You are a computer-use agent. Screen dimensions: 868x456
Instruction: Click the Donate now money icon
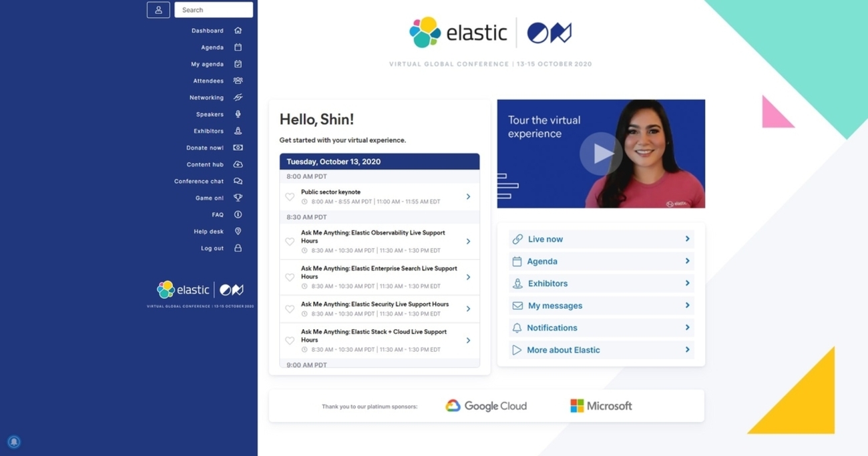(238, 148)
